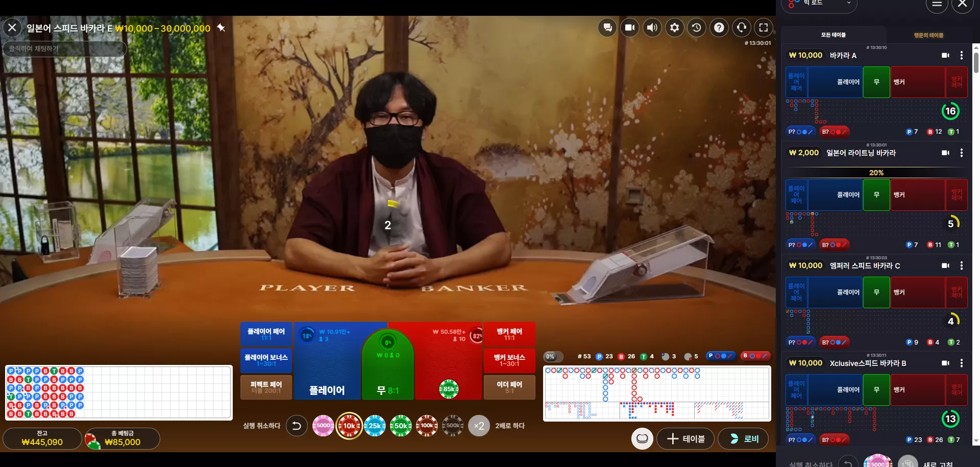Click the big road scoreboard
Viewport: 980px width, 467px height.
(x=657, y=384)
